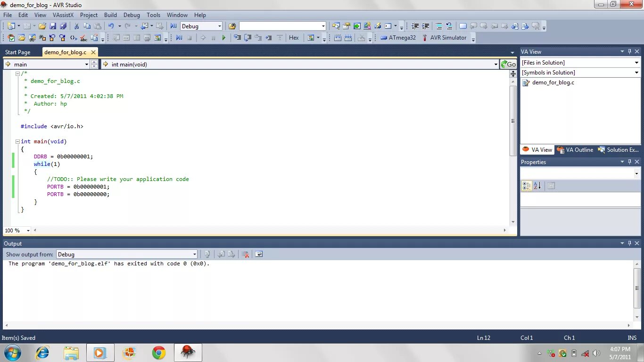Viewport: 644px width, 362px height.
Task: Click the New Project icon
Action: [11, 26]
